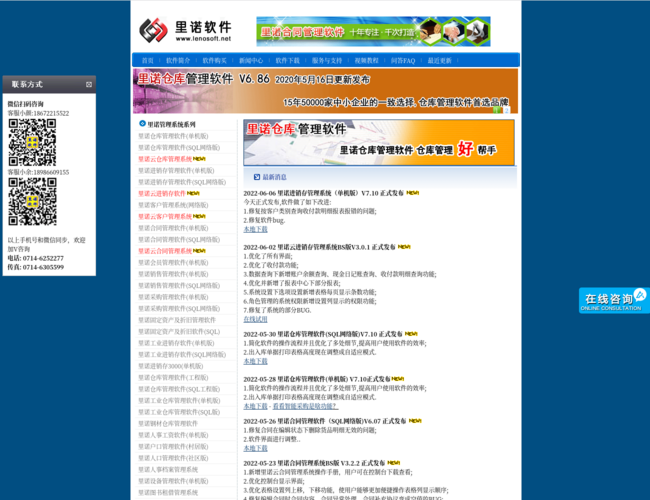Image resolution: width=650 pixels, height=500 pixels.
Task: Open 里诺人事工资软件(单机版) in sidebar
Action: point(173,435)
